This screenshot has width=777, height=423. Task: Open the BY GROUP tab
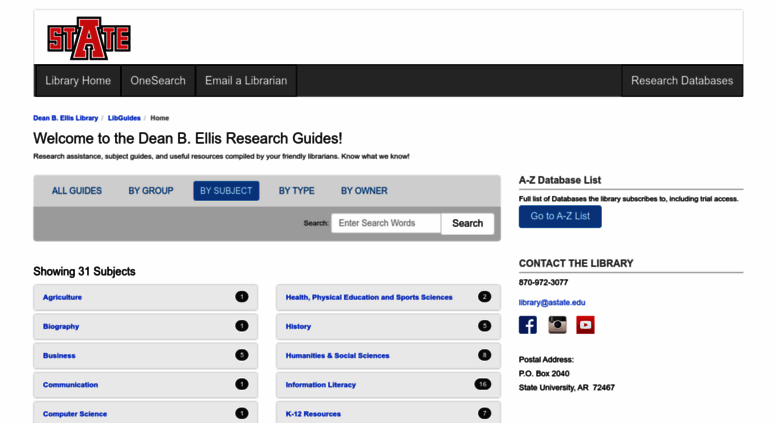[x=151, y=191]
